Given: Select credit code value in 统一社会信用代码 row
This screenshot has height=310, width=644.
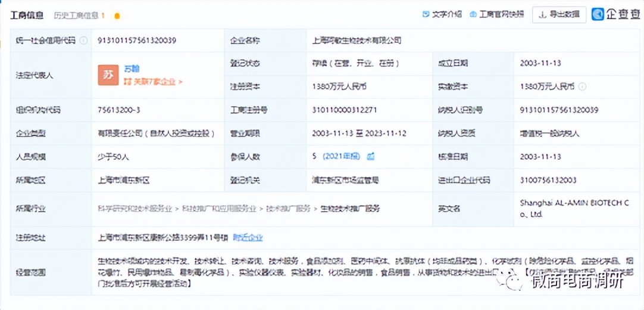Looking at the screenshot, I should [x=137, y=41].
